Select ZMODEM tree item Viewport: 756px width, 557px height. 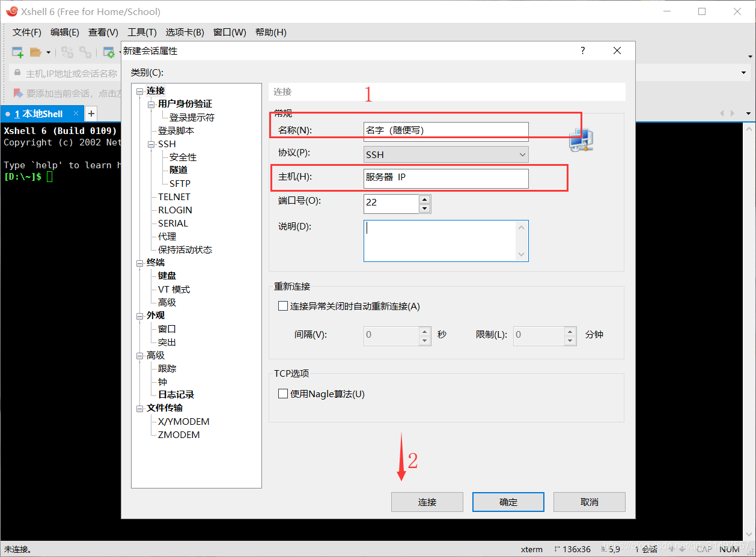point(178,434)
